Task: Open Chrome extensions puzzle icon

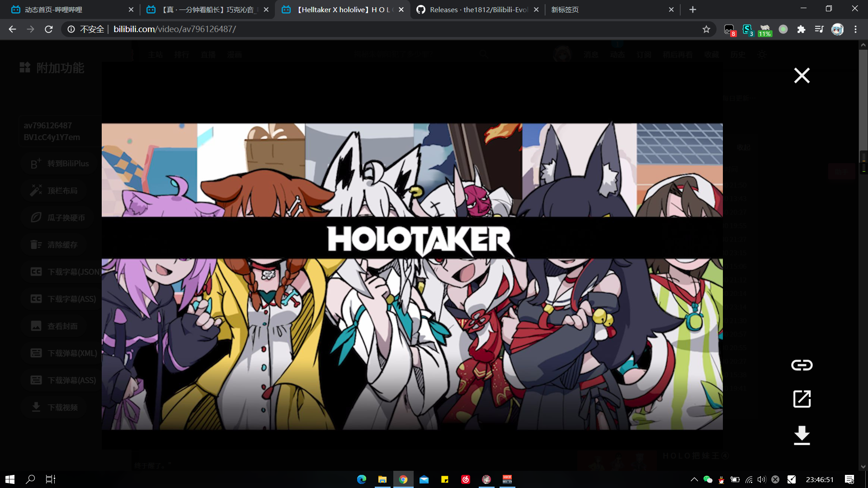Action: tap(801, 29)
